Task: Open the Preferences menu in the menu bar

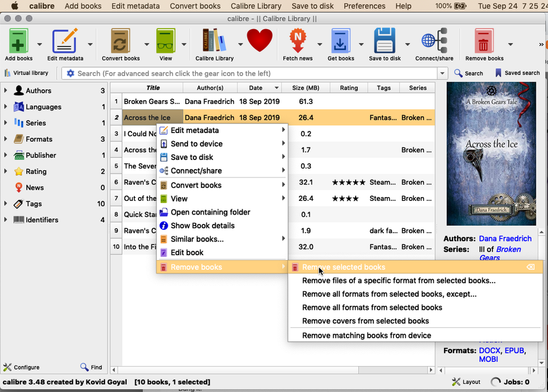Action: (x=364, y=6)
